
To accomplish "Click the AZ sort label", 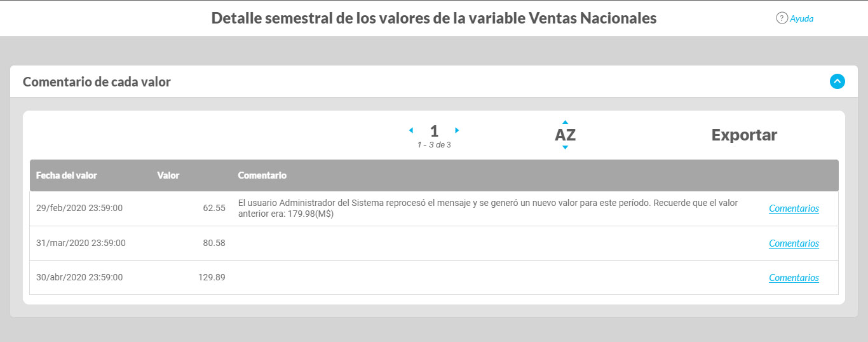I will point(565,135).
